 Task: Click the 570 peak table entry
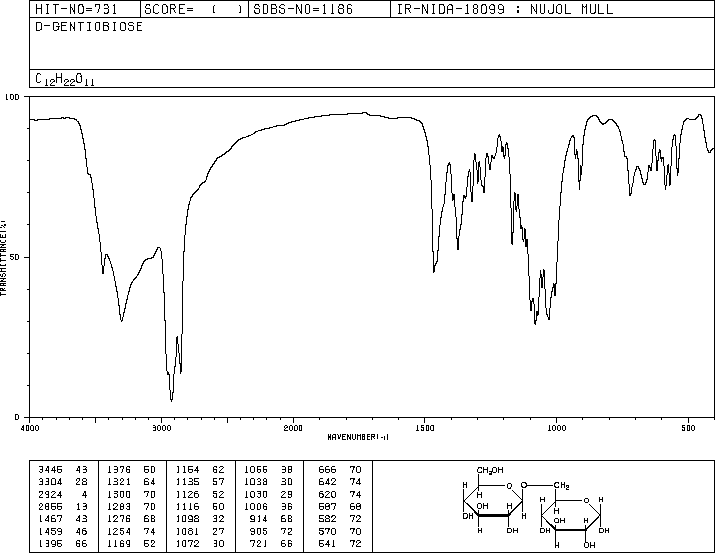pyautogui.click(x=340, y=531)
